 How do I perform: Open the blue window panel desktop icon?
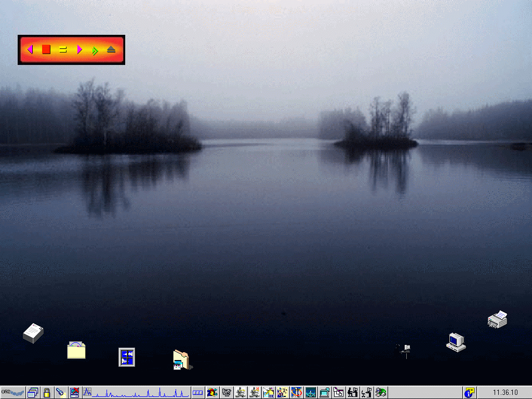point(127,357)
